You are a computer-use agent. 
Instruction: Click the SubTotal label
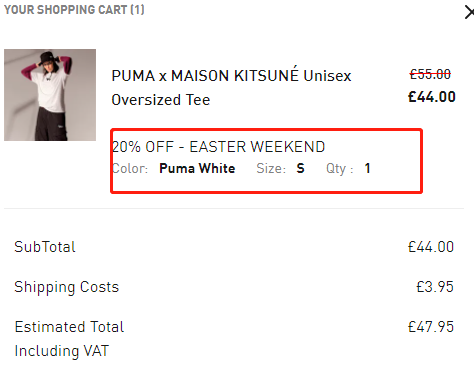click(x=45, y=247)
